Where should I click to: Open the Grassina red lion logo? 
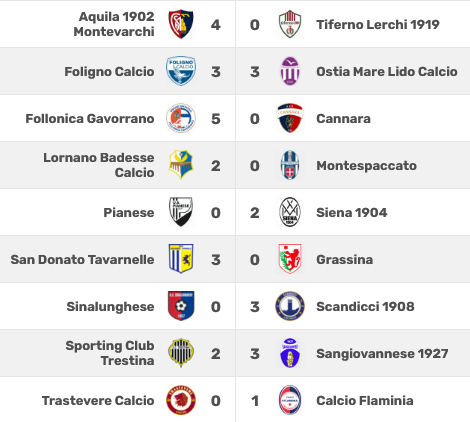[290, 259]
